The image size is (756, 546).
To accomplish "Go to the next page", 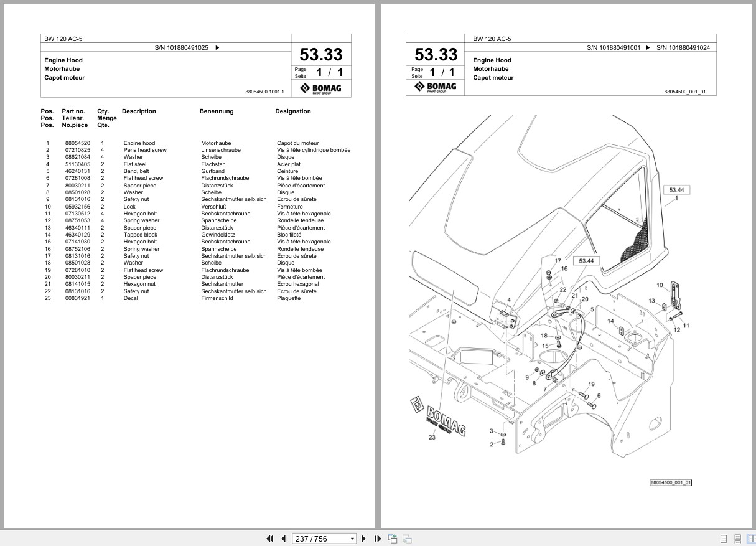I will pyautogui.click(x=364, y=539).
